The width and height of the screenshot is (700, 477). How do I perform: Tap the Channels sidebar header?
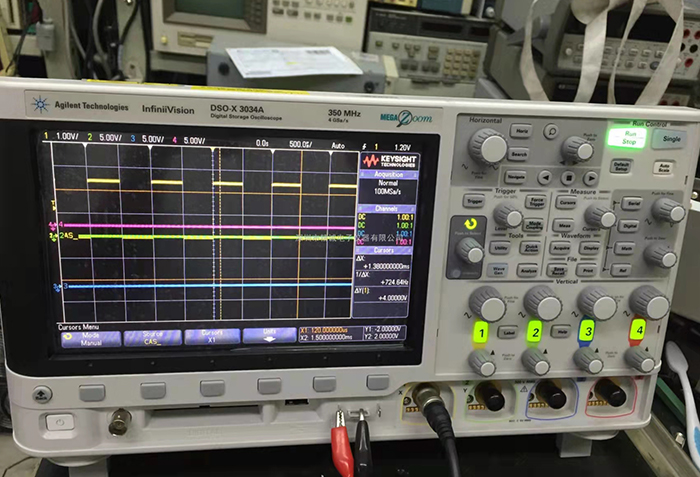(x=386, y=209)
